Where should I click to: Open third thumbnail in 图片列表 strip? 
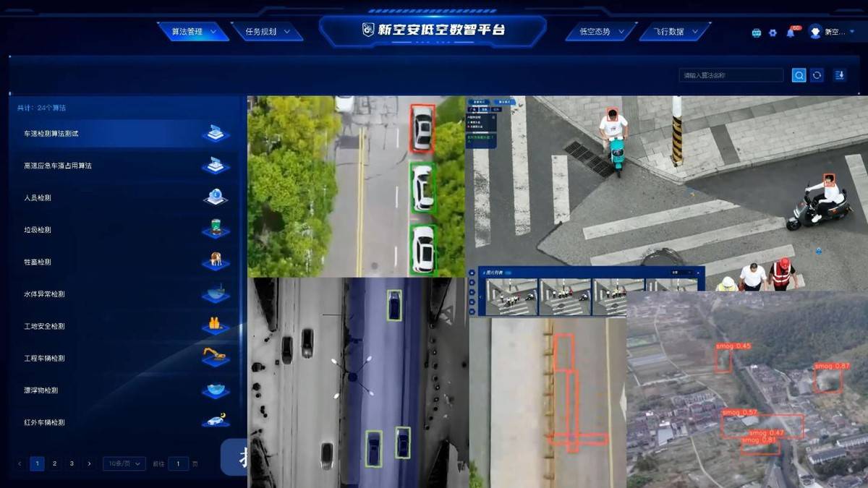click(618, 296)
